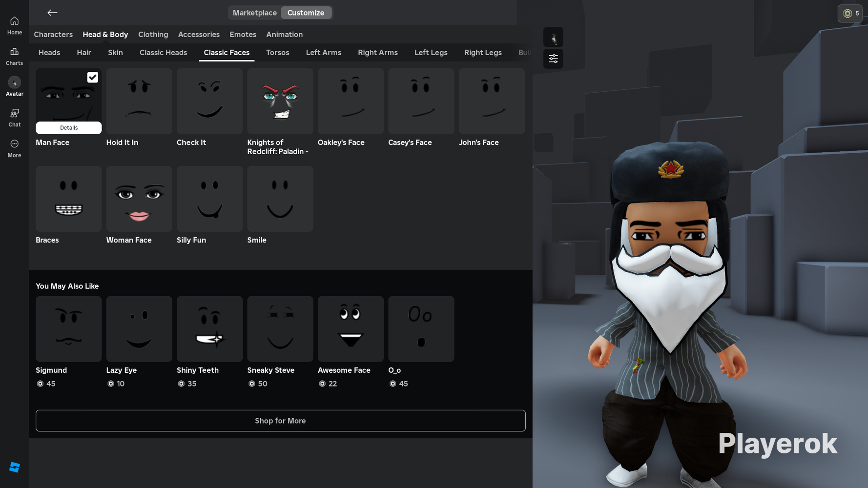The width and height of the screenshot is (868, 488).
Task: Open Charts from the sidebar
Action: click(x=14, y=56)
